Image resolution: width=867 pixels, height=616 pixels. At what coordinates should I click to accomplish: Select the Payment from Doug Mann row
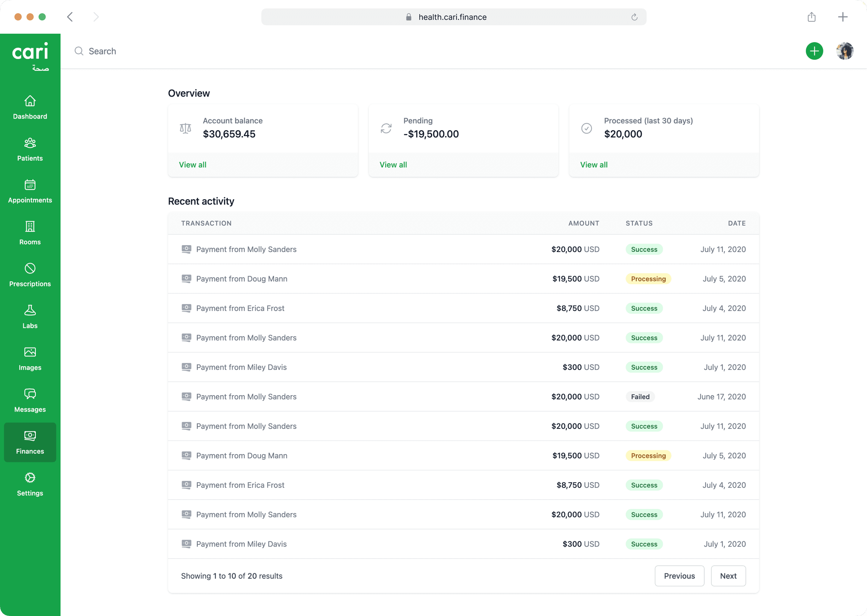click(242, 279)
